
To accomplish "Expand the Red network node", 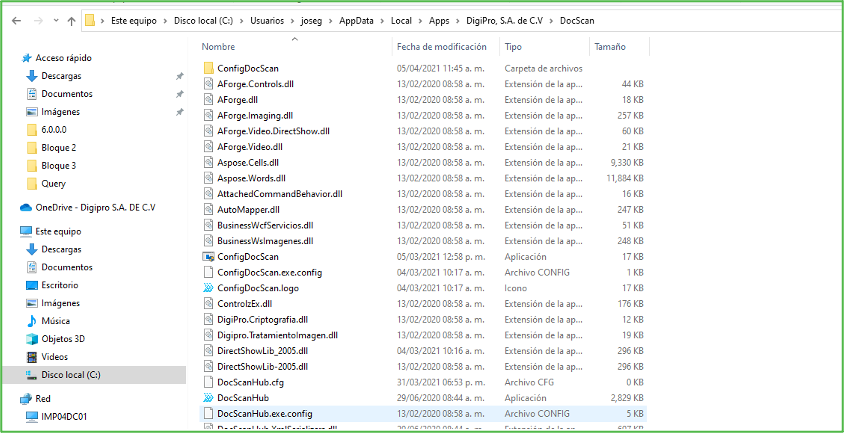I will pyautogui.click(x=12, y=398).
